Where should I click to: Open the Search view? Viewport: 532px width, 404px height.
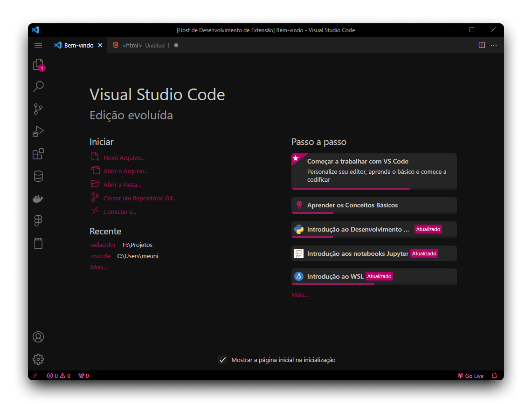tap(38, 87)
